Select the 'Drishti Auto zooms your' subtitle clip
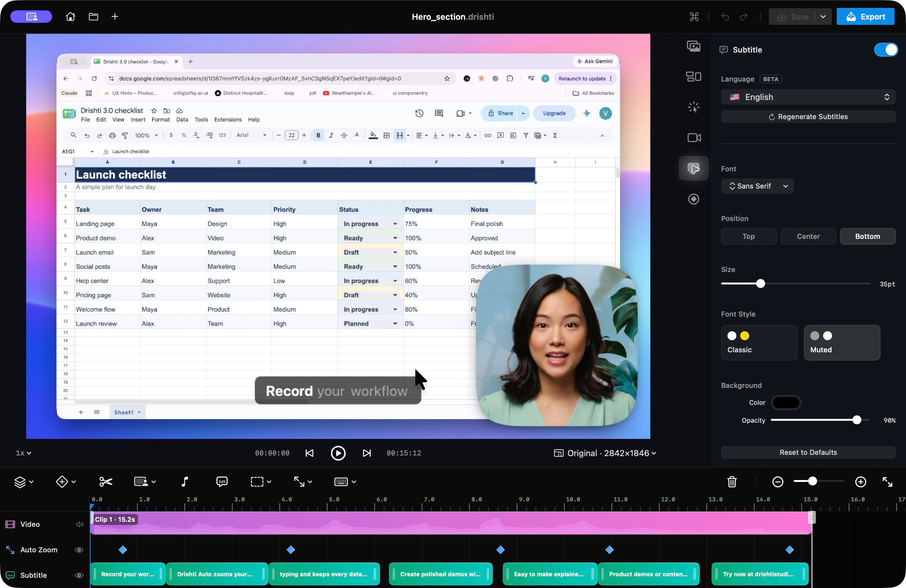The height and width of the screenshot is (588, 906). 217,574
